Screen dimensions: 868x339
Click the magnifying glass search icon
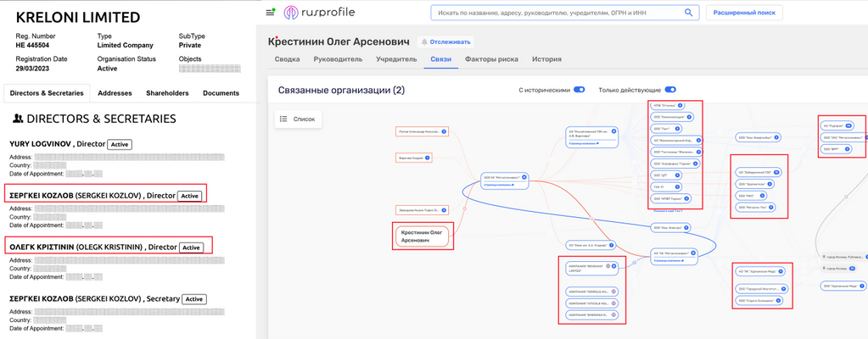pyautogui.click(x=687, y=13)
